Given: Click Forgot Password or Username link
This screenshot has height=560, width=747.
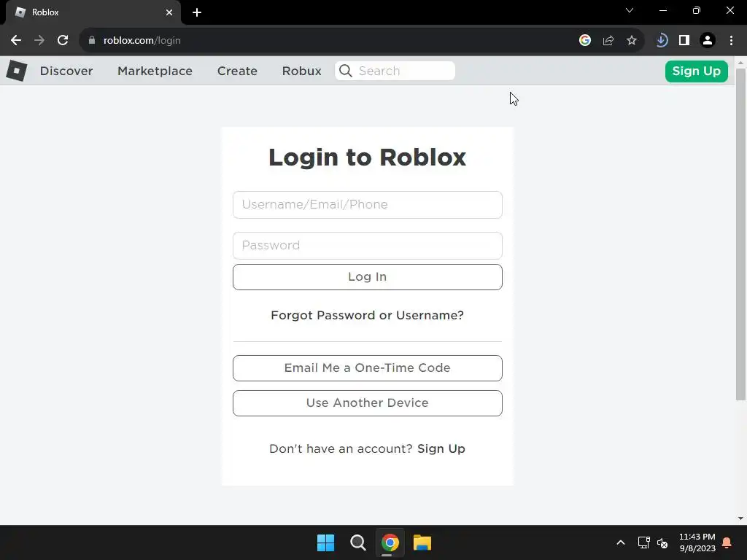Looking at the screenshot, I should (x=368, y=315).
